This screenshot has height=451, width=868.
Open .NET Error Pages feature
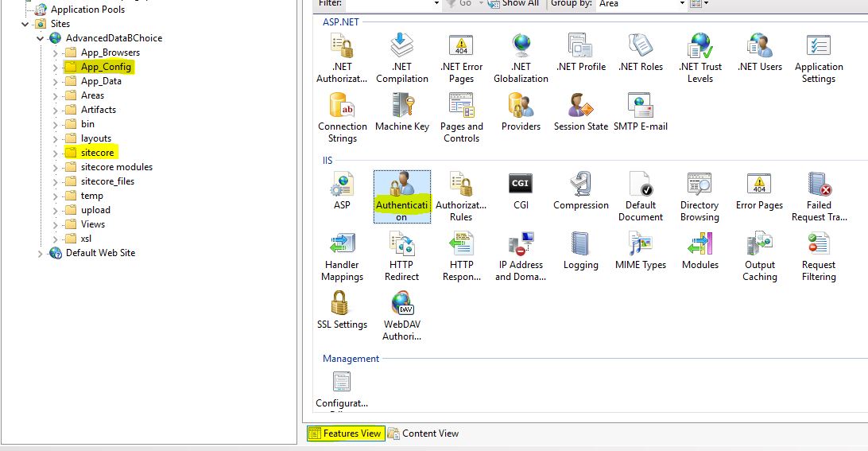click(461, 58)
